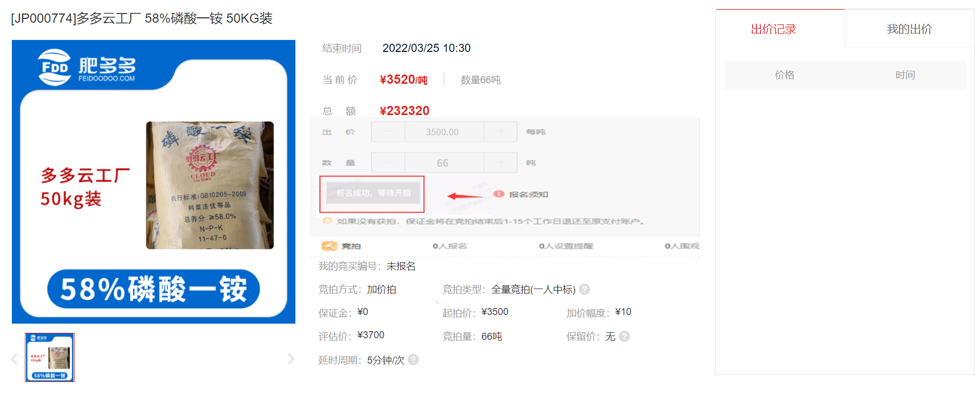Click the end time 2022/03/25 10:30
This screenshot has width=980, height=409.
click(x=427, y=48)
